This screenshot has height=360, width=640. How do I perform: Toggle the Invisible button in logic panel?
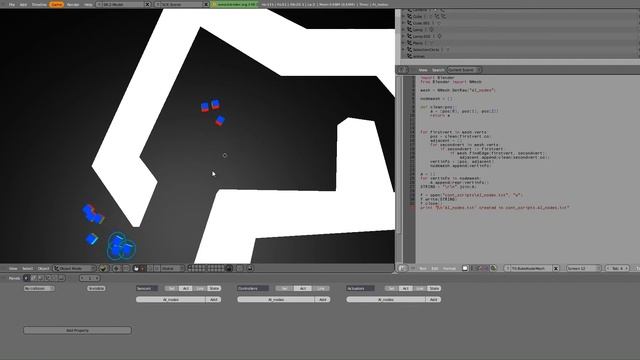96,289
